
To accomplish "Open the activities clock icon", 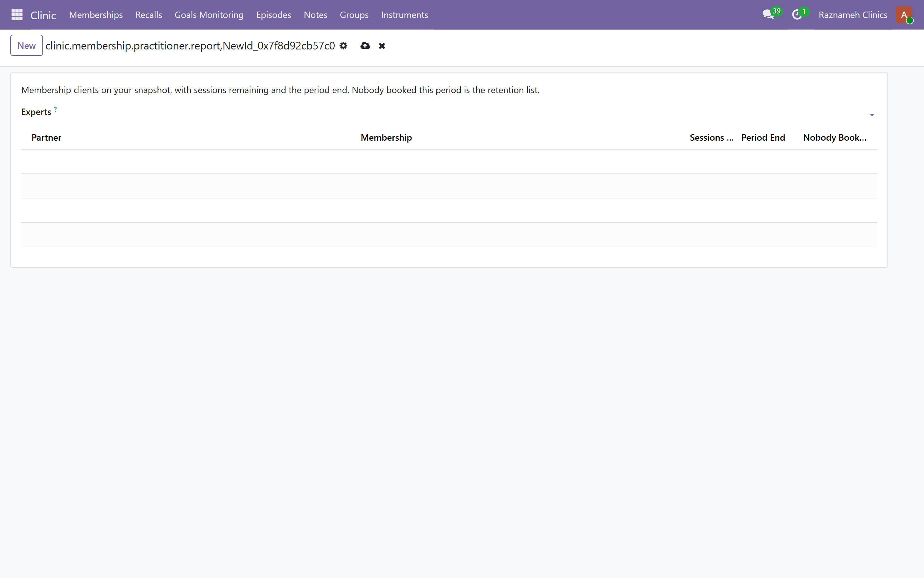I will [797, 15].
